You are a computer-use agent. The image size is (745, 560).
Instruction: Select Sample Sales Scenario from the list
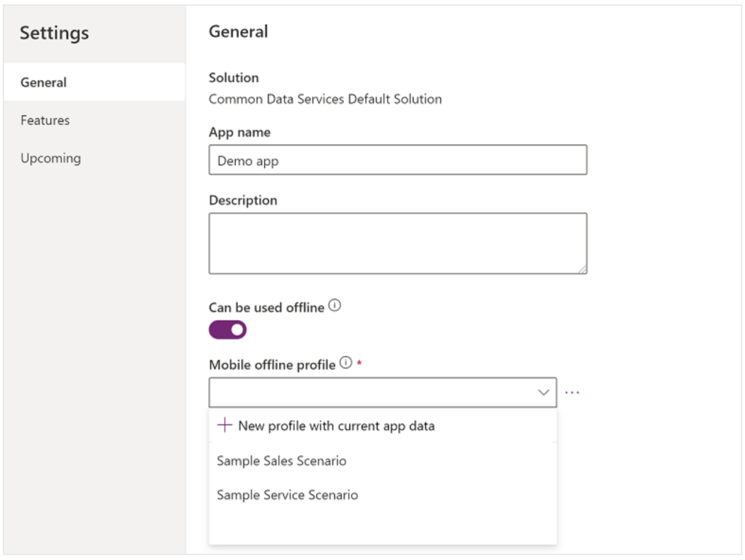(282, 461)
